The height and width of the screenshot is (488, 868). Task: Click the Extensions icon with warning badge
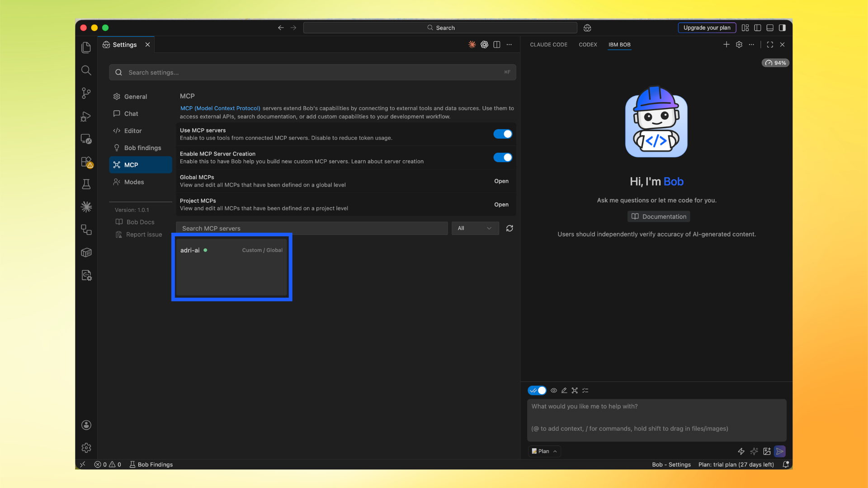[86, 162]
